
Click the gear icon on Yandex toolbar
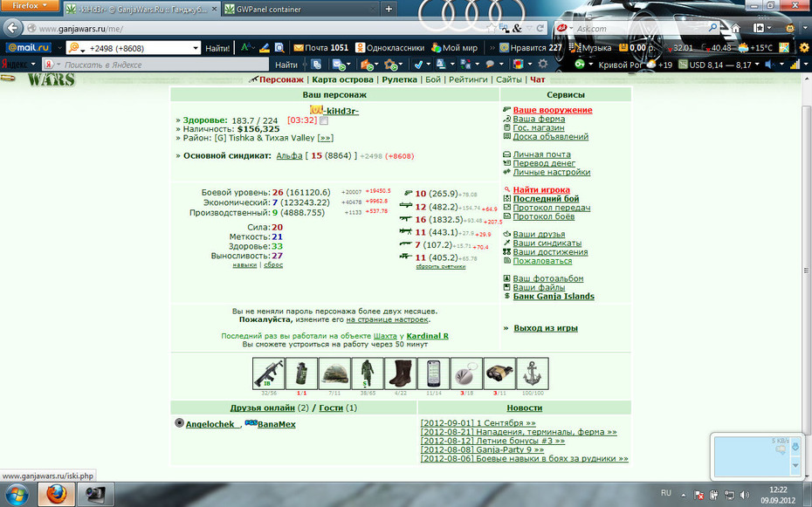tap(543, 65)
